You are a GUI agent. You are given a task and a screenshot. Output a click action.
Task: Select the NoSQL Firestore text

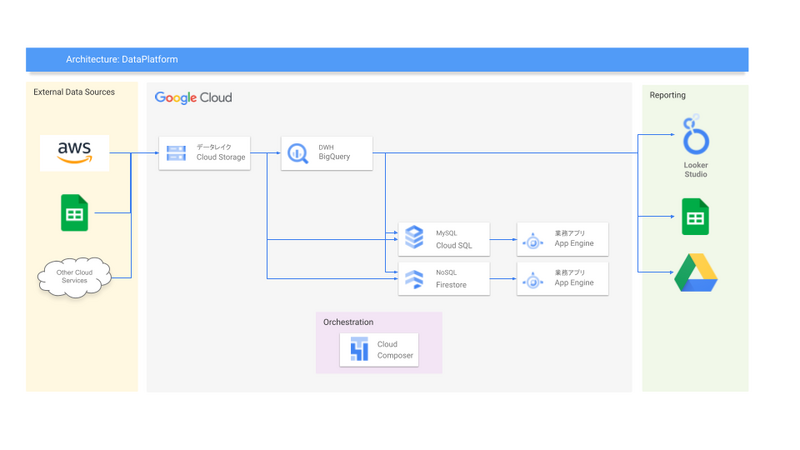coord(451,279)
